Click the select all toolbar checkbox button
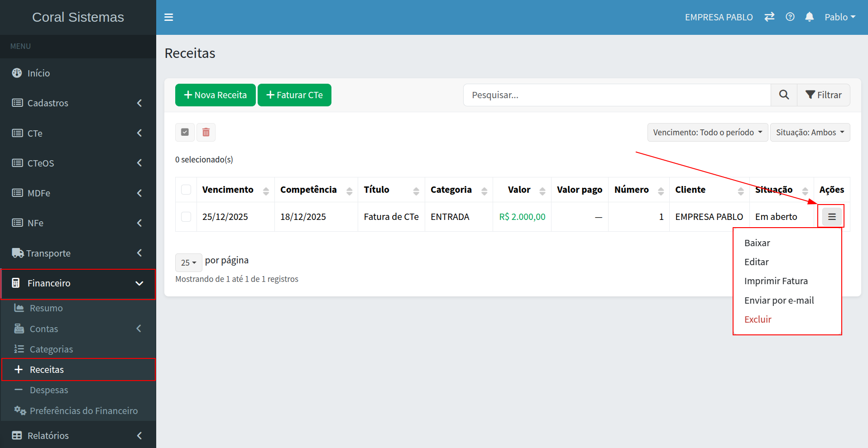Image resolution: width=868 pixels, height=448 pixels. (185, 132)
